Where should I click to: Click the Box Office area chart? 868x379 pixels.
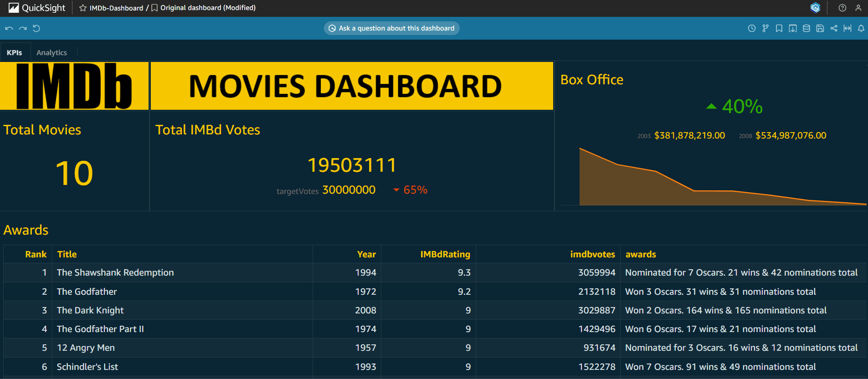pyautogui.click(x=722, y=177)
